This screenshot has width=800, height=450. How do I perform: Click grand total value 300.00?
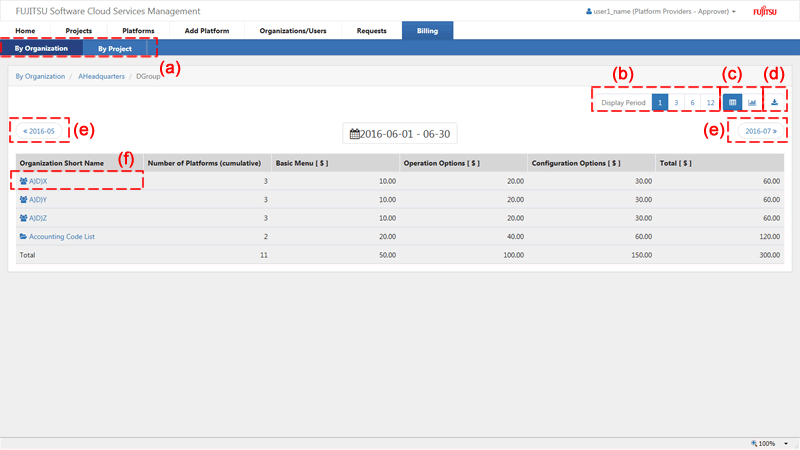tap(769, 255)
